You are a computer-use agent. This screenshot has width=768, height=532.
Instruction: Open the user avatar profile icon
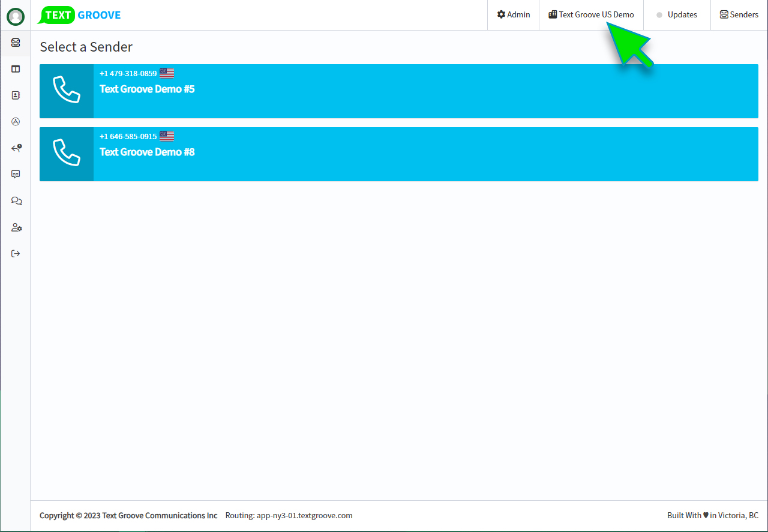[x=16, y=17]
